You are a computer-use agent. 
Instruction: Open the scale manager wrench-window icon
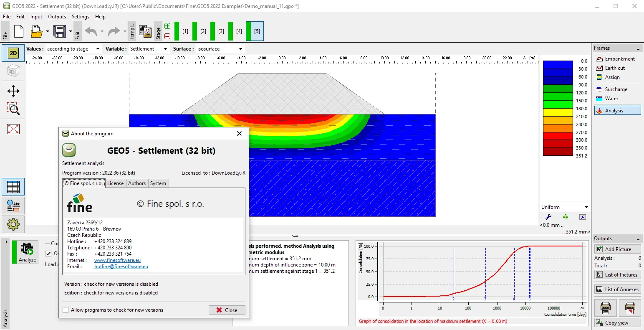pyautogui.click(x=583, y=217)
